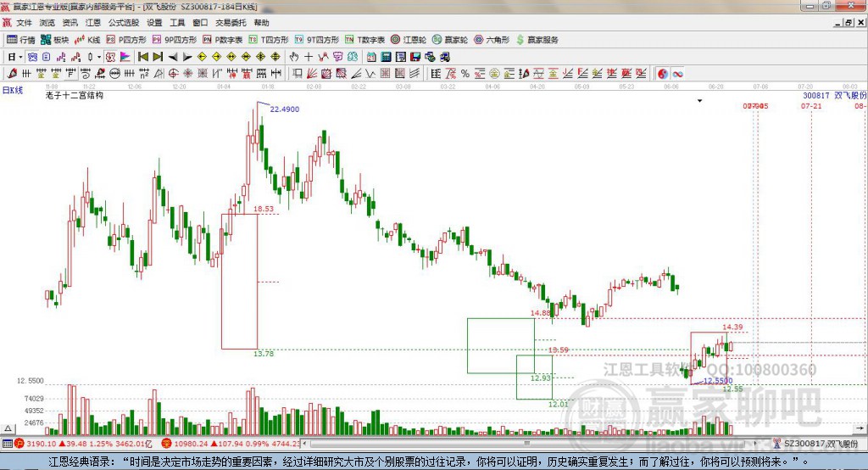Click the 07-21 date marker label
868x470 pixels.
click(x=811, y=106)
